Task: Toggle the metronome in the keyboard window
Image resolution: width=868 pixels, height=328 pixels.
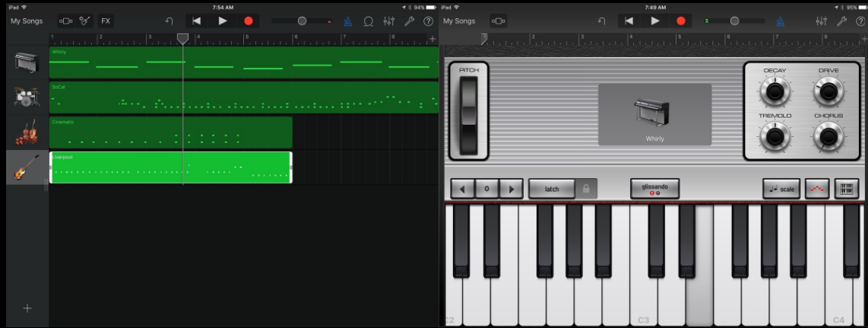Action: pos(780,21)
